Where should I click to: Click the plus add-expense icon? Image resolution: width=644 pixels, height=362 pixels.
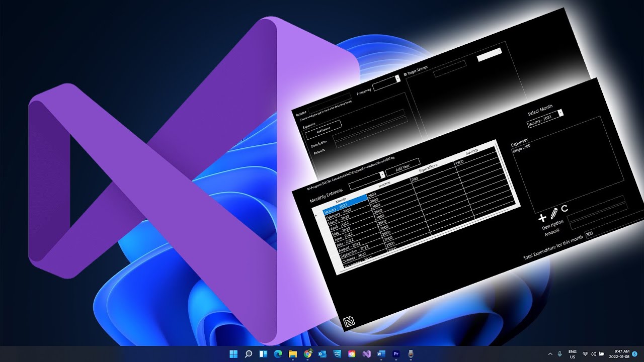[542, 218]
